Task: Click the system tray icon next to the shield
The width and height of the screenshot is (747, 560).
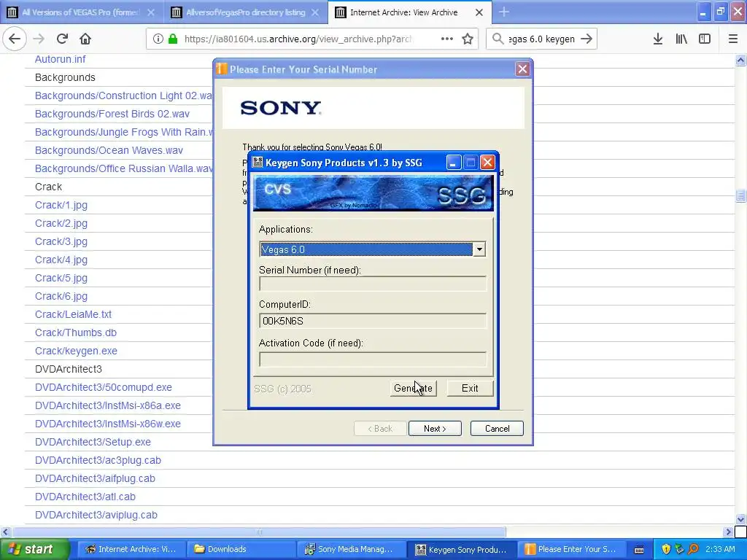Action: point(679,549)
